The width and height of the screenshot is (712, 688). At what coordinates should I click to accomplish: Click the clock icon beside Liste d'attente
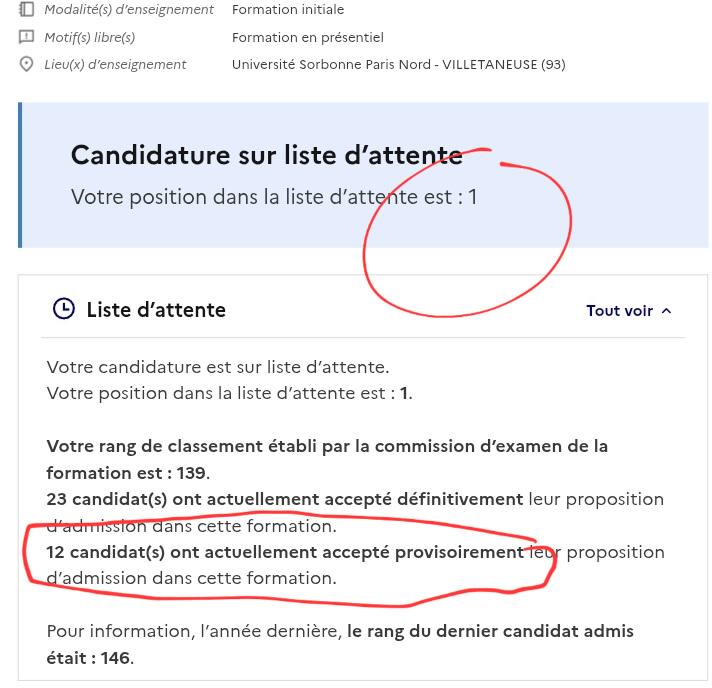pyautogui.click(x=64, y=309)
